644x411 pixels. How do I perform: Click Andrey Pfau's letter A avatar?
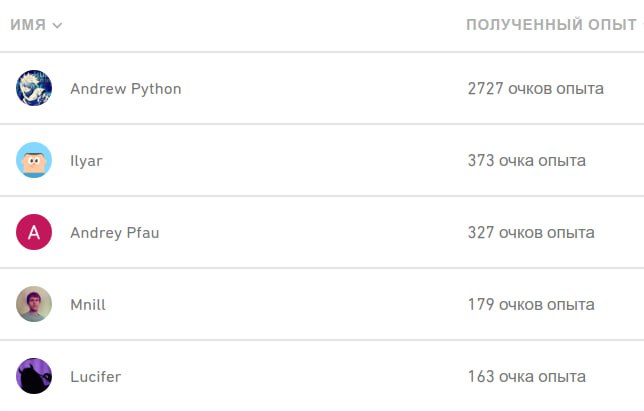[34, 233]
